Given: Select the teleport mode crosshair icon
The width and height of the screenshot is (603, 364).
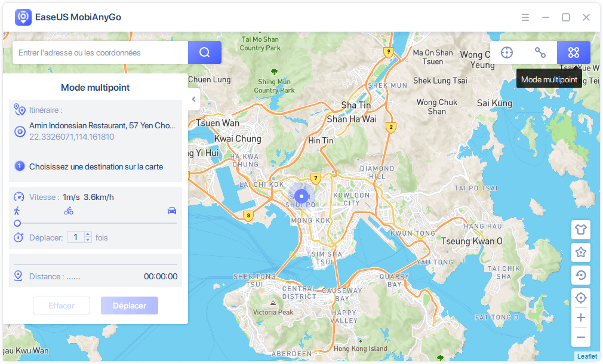Looking at the screenshot, I should 507,53.
